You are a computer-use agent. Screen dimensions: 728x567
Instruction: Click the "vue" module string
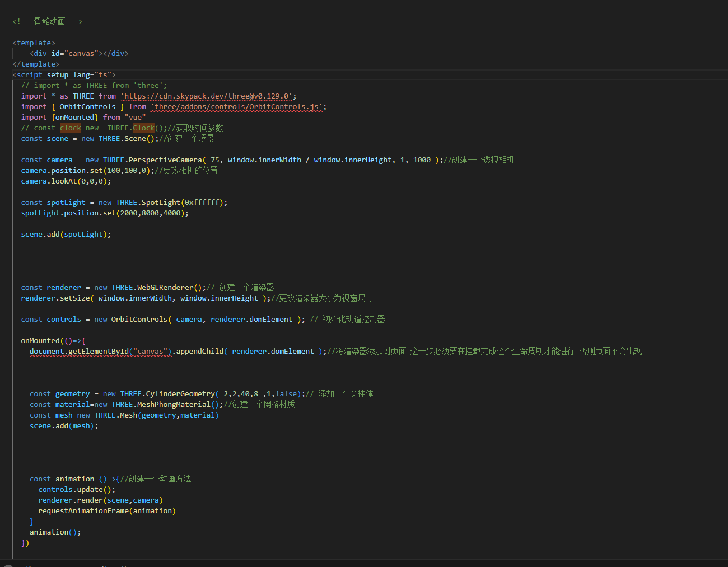click(x=135, y=118)
